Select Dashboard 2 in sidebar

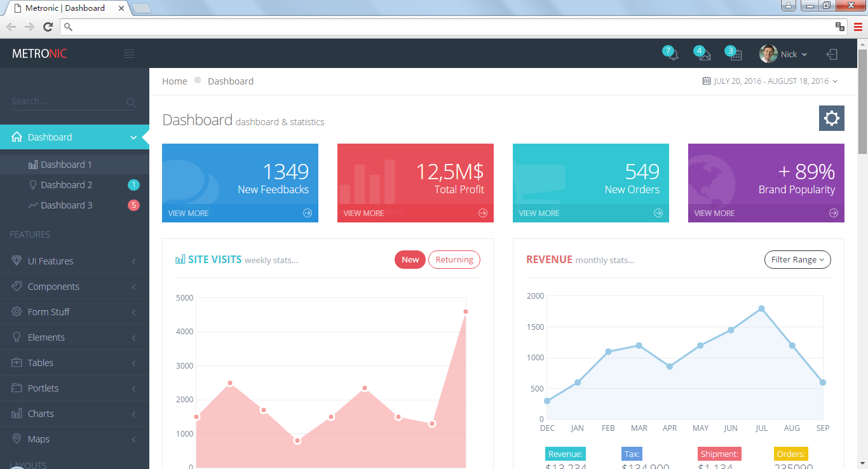[x=67, y=185]
